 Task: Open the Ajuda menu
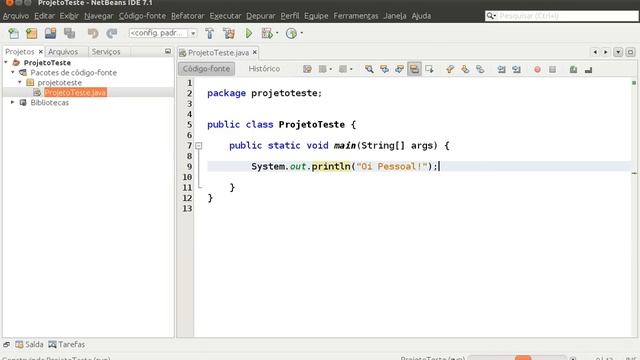click(x=421, y=16)
